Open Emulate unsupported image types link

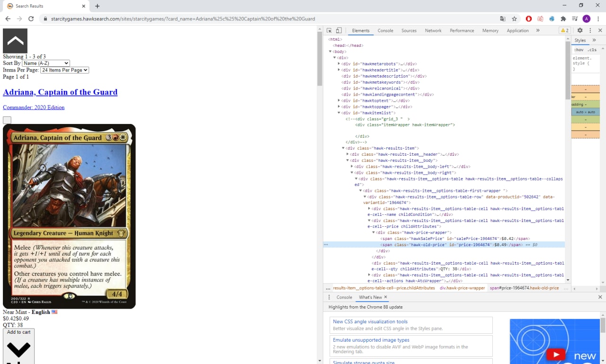pos(371,340)
